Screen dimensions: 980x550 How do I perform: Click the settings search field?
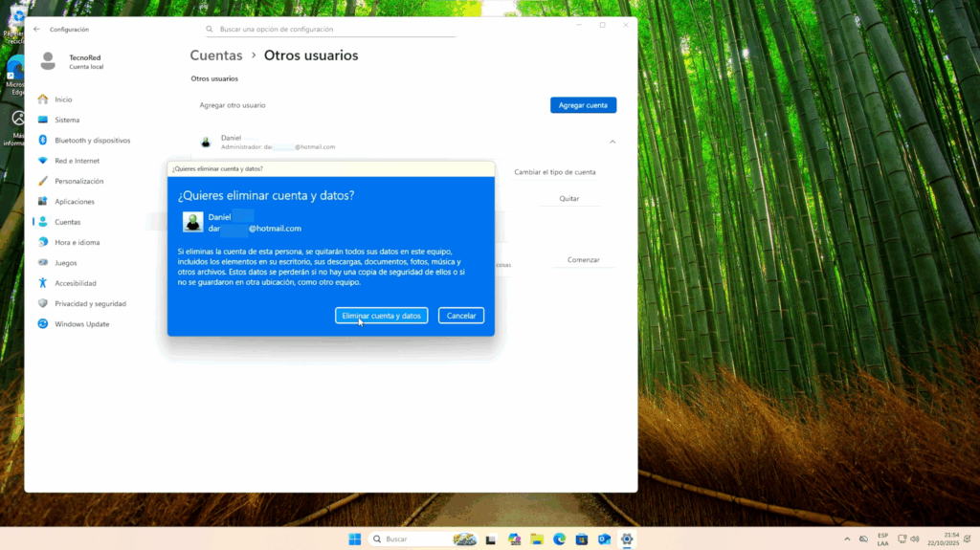(330, 30)
